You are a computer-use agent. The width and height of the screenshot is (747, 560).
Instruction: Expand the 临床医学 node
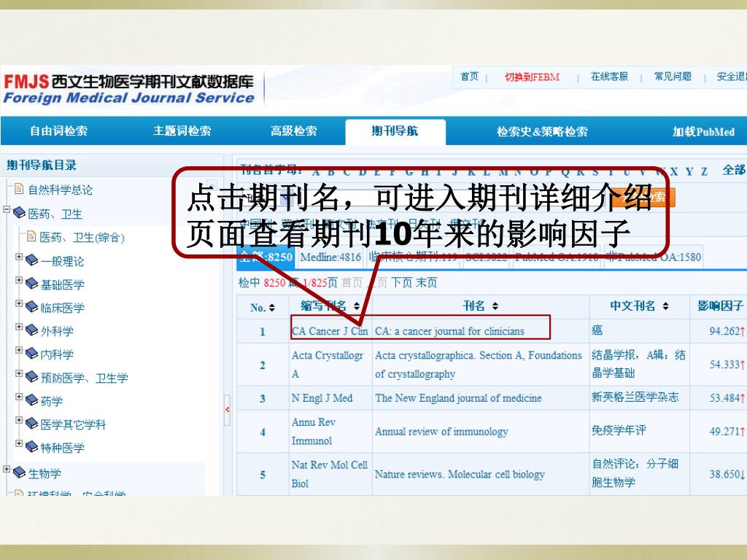[19, 303]
